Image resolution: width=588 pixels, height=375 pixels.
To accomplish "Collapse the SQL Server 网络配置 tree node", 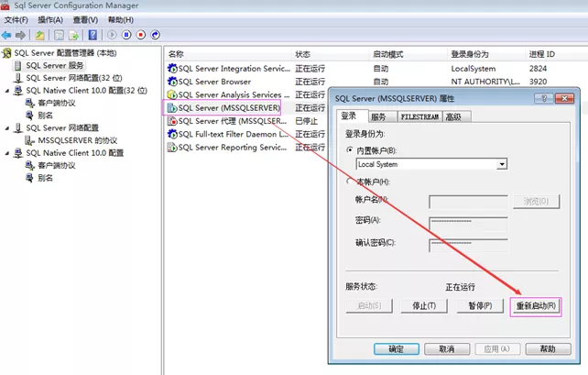I will [x=7, y=128].
